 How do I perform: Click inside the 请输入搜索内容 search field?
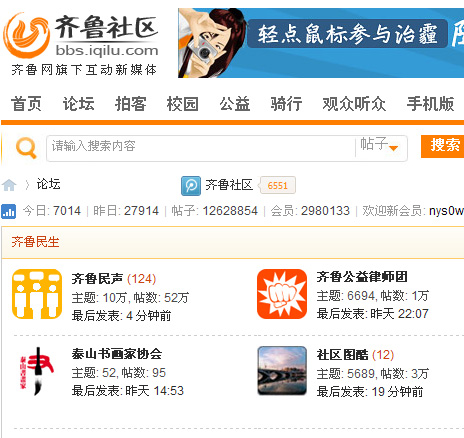point(201,148)
